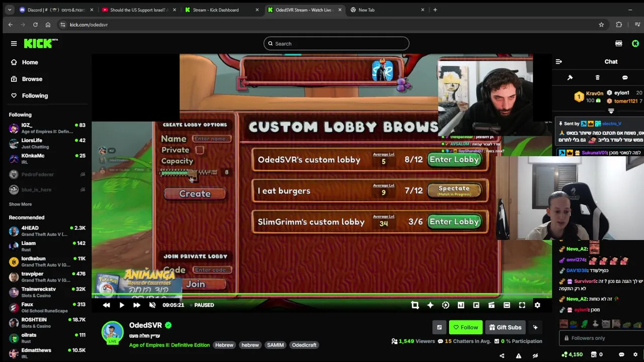644x362 pixels.
Task: Bookmark this page with star icon
Action: click(x=601, y=25)
